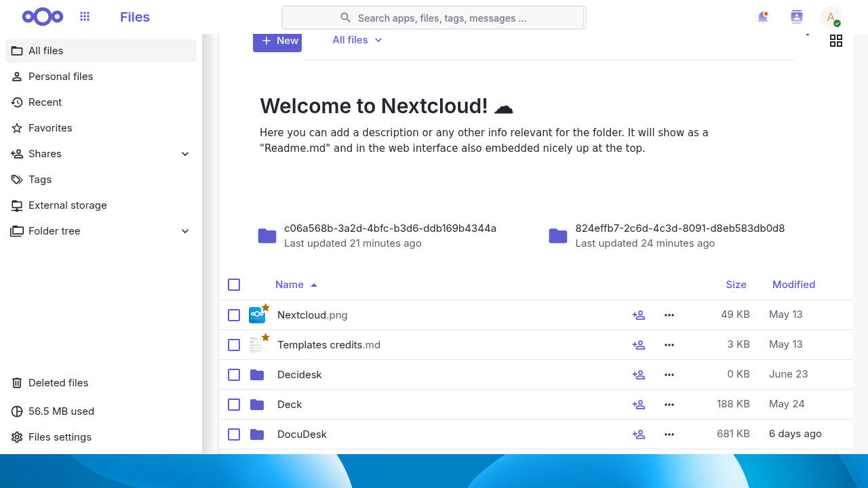This screenshot has width=868, height=488.
Task: Check the Nextcloud.png row checkbox
Action: [234, 315]
